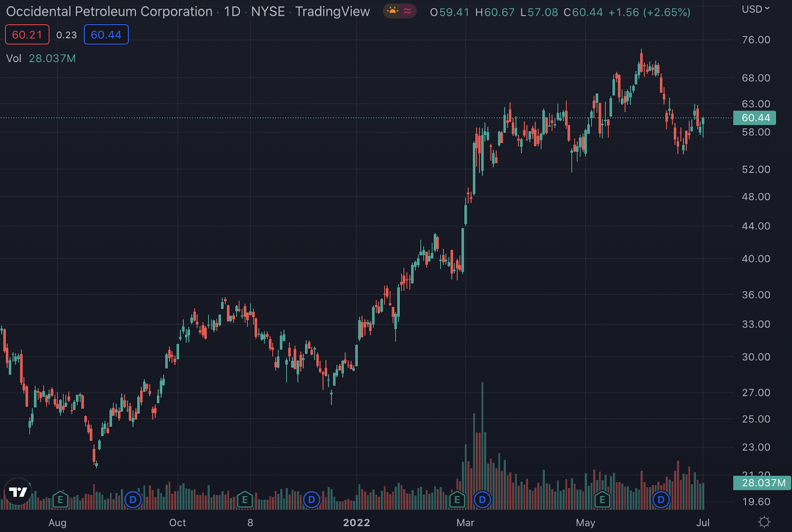The image size is (792, 532).
Task: Click the 8 date label on the time axis
Action: tap(250, 523)
